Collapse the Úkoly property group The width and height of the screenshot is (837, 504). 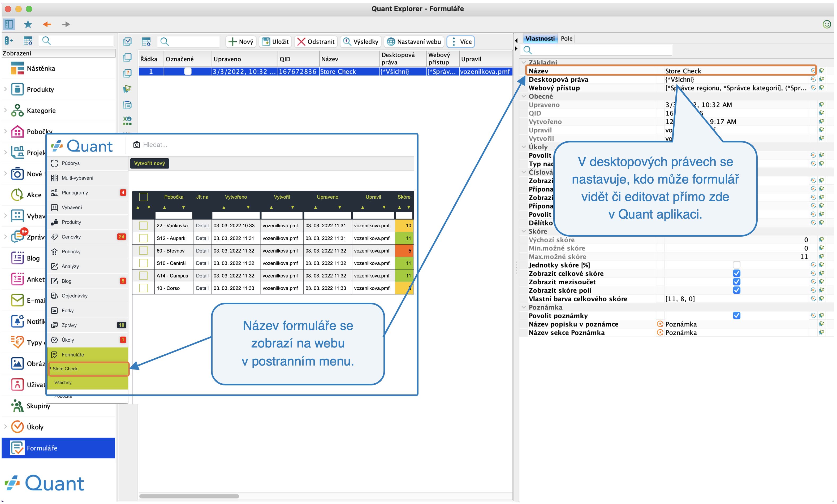click(x=524, y=147)
